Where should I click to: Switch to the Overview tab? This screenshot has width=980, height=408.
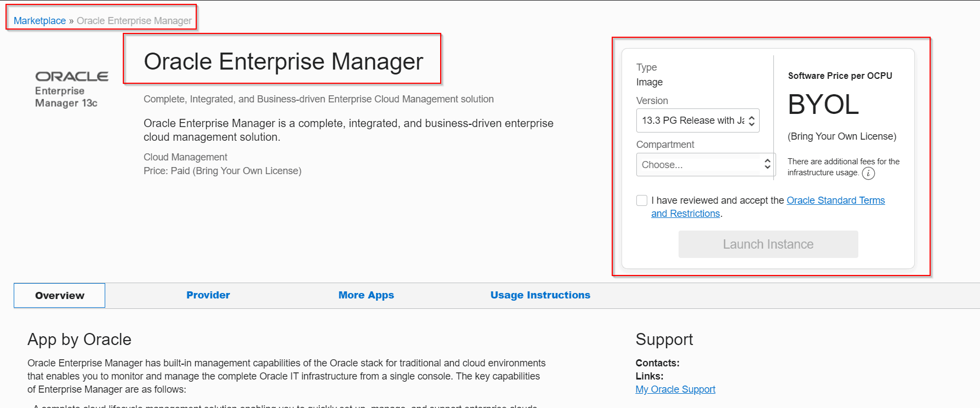point(60,296)
